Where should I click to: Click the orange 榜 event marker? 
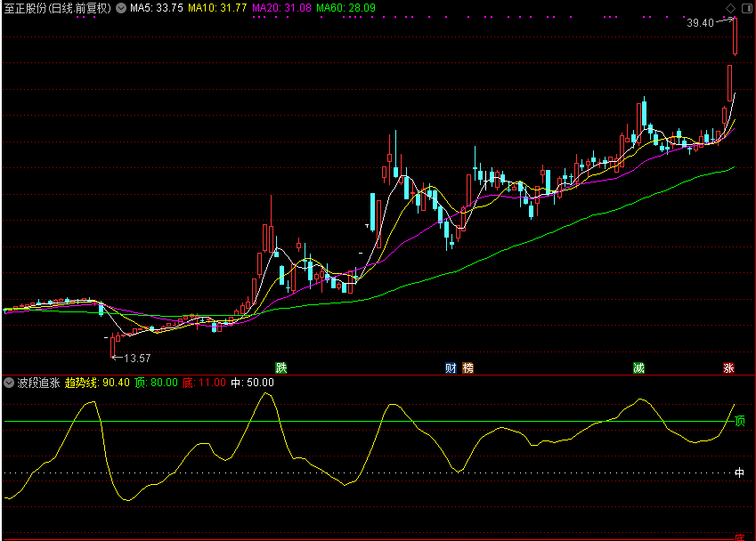click(x=468, y=368)
